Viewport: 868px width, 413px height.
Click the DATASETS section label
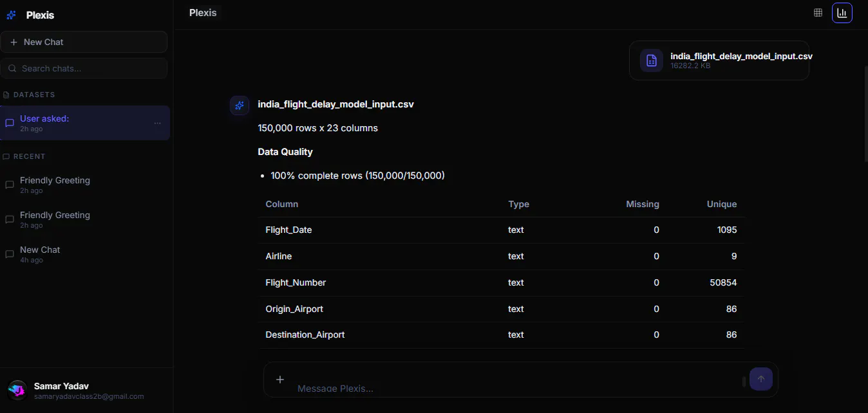[34, 95]
